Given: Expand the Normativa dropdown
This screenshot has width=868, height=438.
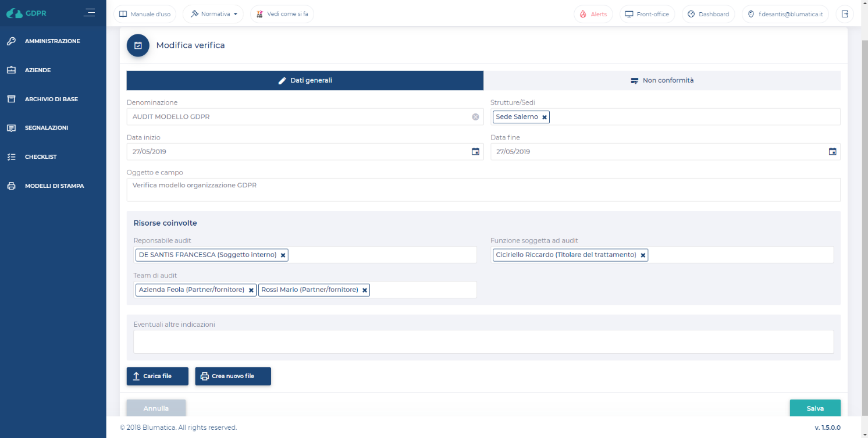Looking at the screenshot, I should (213, 14).
